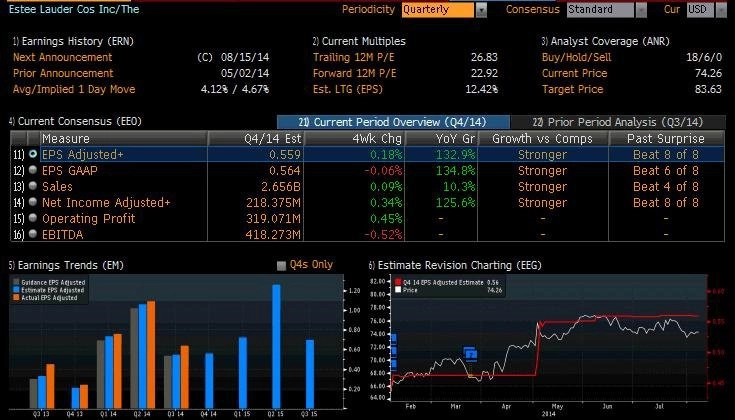Click the EPS GAAP estimate 0.564

[285, 171]
